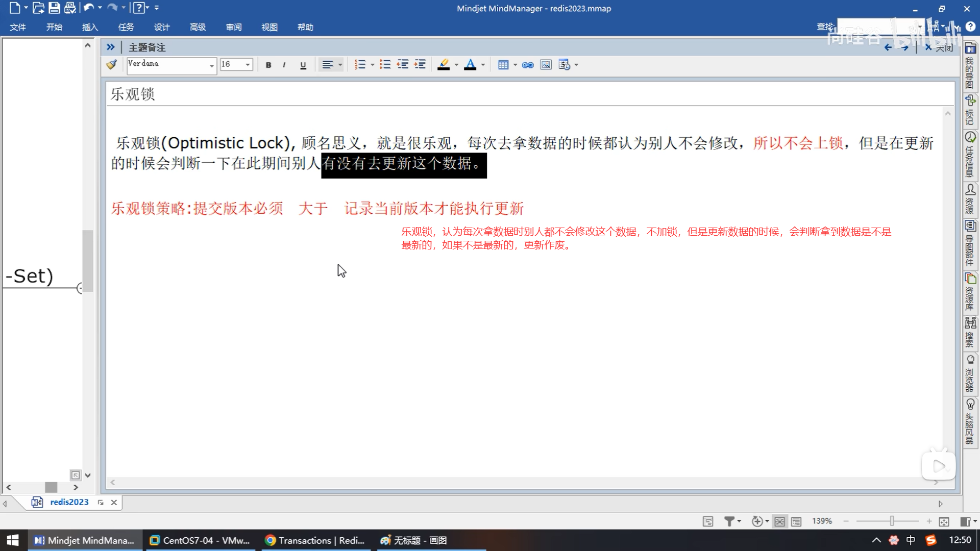Open the 视图 menu

pyautogui.click(x=269, y=27)
